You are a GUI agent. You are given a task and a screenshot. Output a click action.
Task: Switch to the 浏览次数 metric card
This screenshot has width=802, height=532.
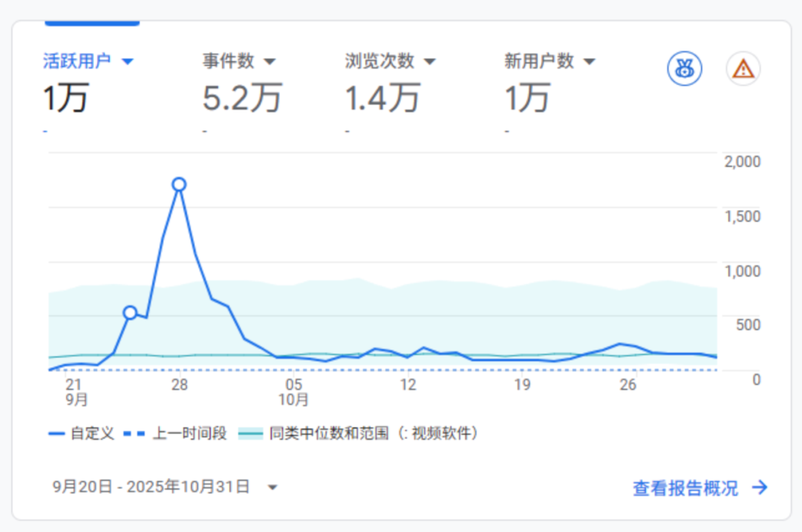pos(379,61)
